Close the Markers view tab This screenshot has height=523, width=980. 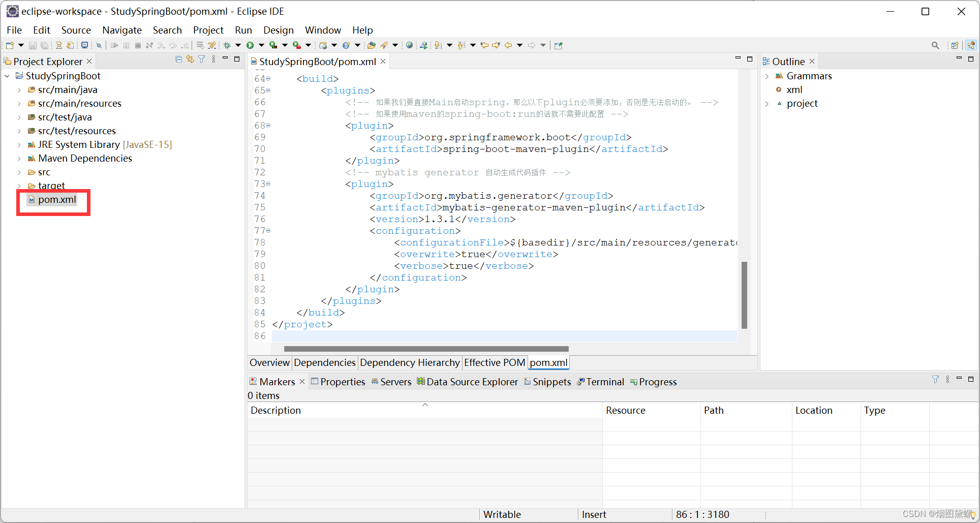point(302,381)
